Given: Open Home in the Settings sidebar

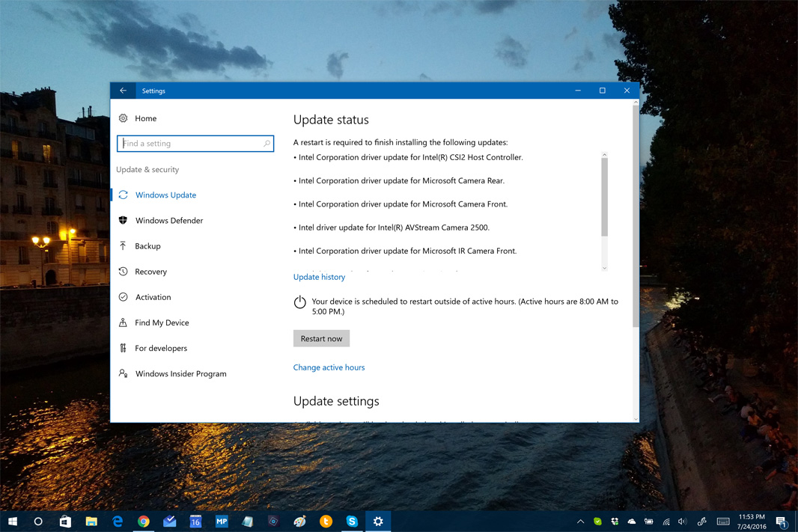Looking at the screenshot, I should point(145,118).
